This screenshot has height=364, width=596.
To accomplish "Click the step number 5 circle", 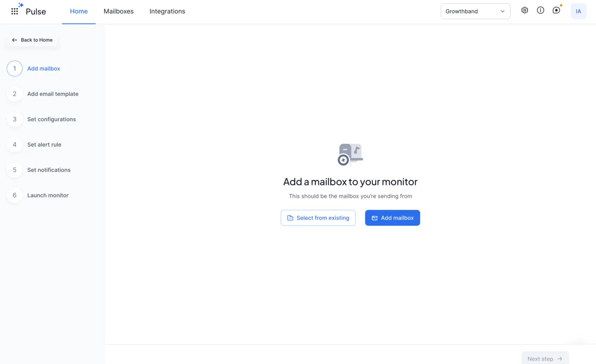I will pos(15,170).
